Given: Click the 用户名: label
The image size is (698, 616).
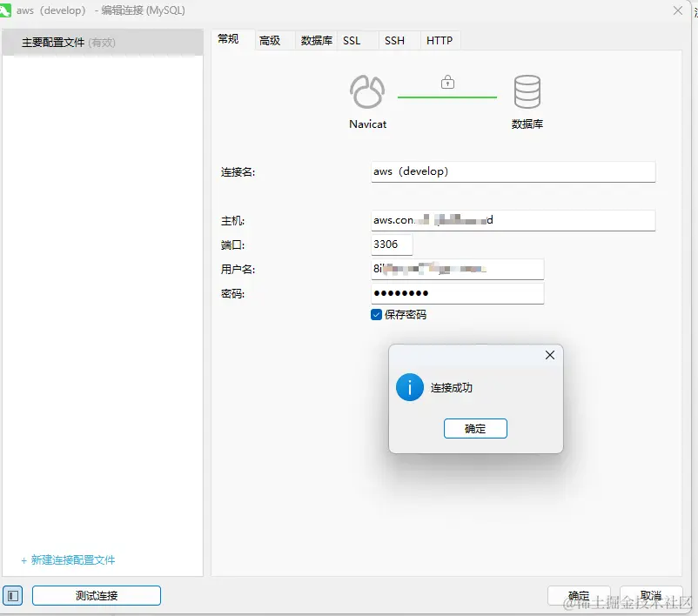Looking at the screenshot, I should click(238, 269).
